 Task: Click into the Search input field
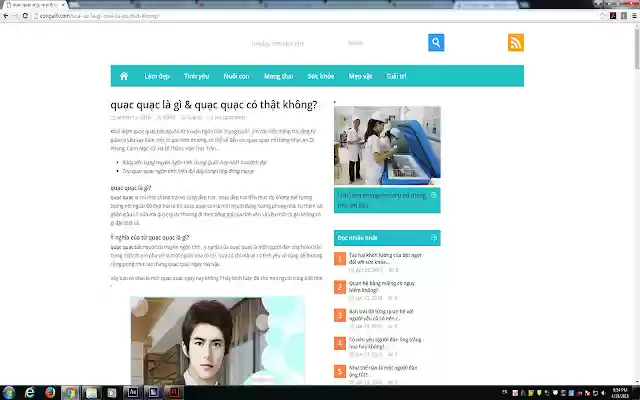(385, 43)
